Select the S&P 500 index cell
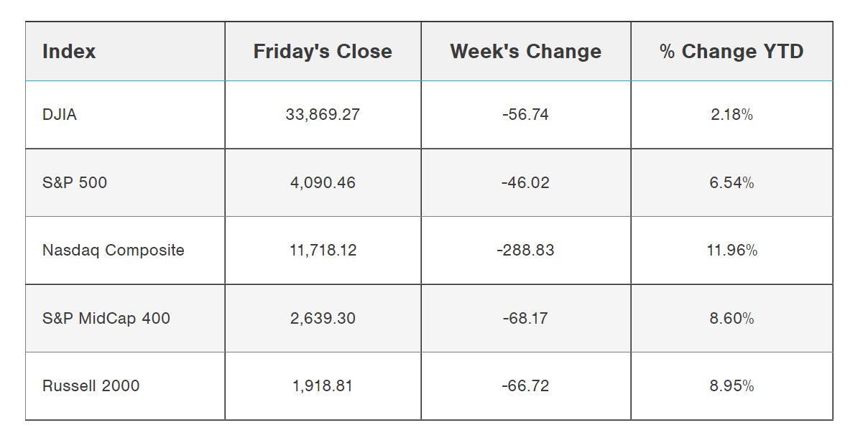The width and height of the screenshot is (868, 435). click(75, 182)
